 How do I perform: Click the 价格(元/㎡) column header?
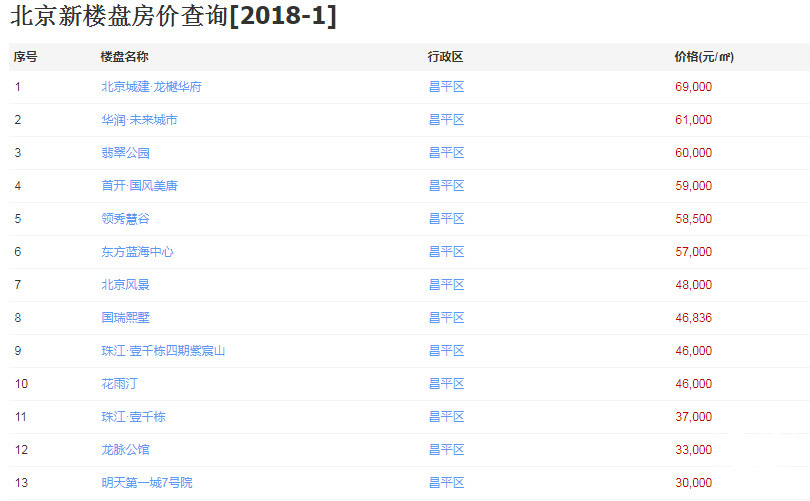pyautogui.click(x=704, y=57)
